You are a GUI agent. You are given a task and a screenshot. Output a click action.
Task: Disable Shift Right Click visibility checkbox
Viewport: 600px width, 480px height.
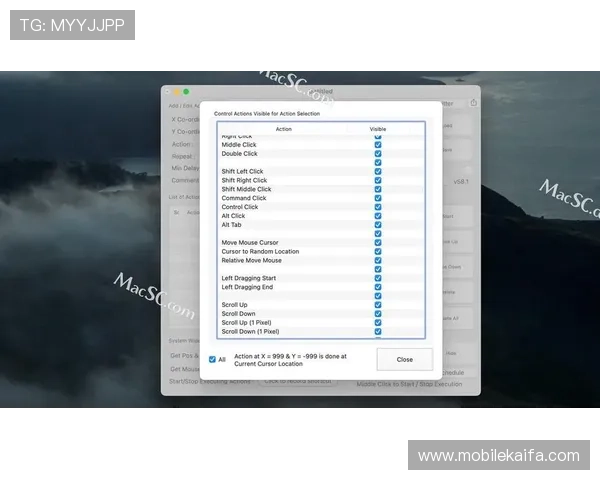pyautogui.click(x=377, y=181)
